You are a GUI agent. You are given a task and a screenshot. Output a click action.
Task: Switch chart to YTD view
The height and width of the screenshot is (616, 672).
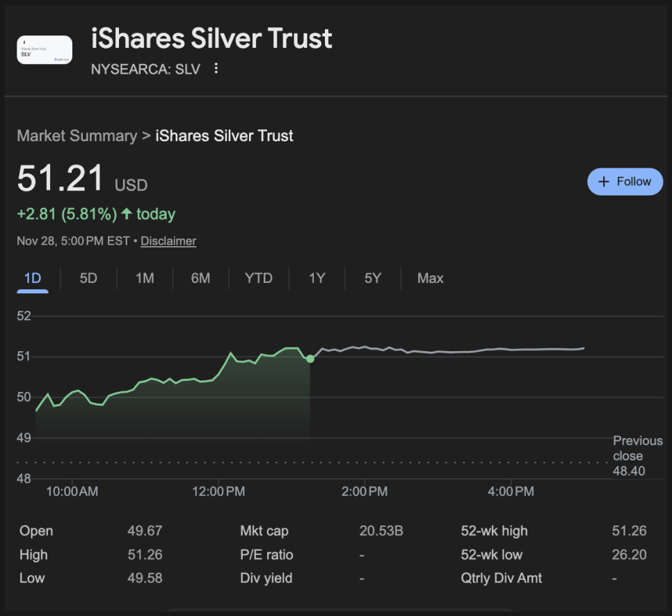[x=258, y=278]
